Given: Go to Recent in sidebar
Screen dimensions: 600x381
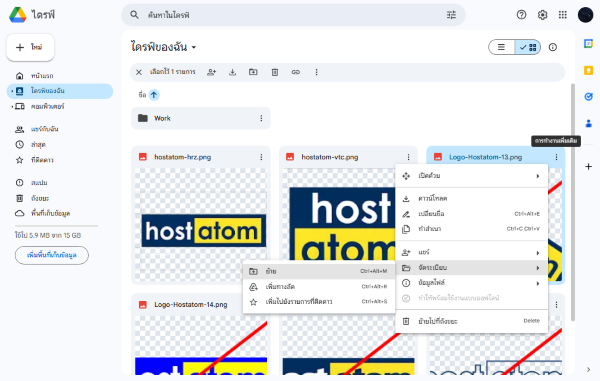Looking at the screenshot, I should click(60, 145).
